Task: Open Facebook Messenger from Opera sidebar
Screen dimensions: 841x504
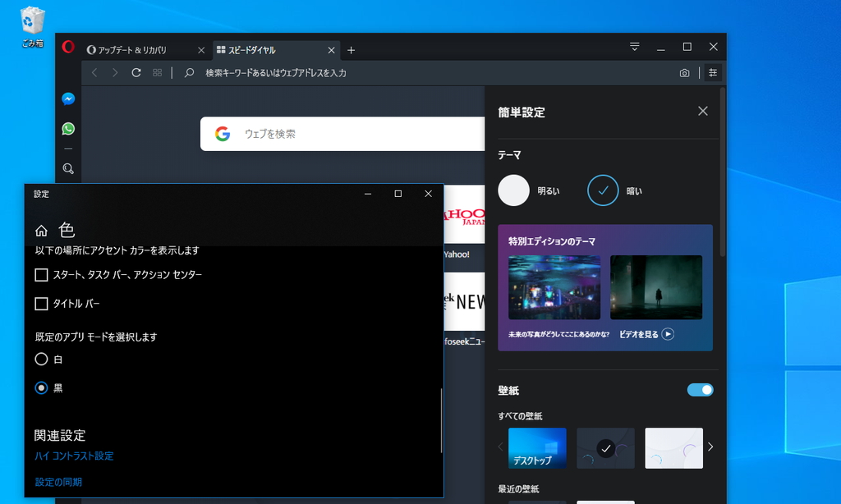Action: coord(68,98)
